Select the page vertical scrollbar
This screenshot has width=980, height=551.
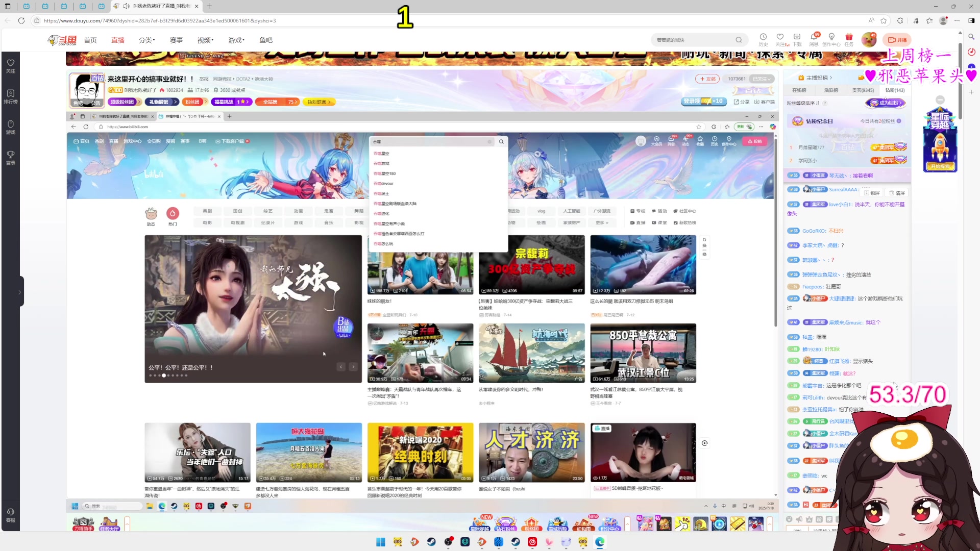pyautogui.click(x=960, y=82)
